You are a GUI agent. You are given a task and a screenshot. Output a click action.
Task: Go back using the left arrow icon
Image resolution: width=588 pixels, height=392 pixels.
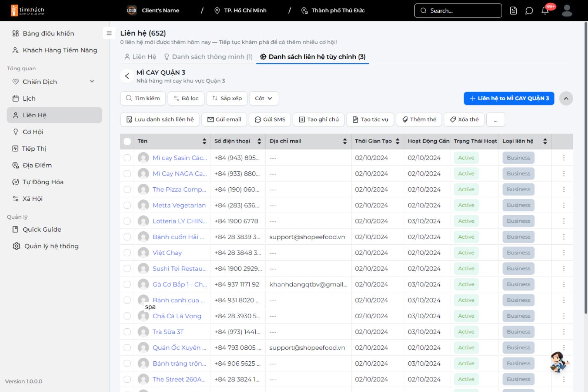[127, 76]
